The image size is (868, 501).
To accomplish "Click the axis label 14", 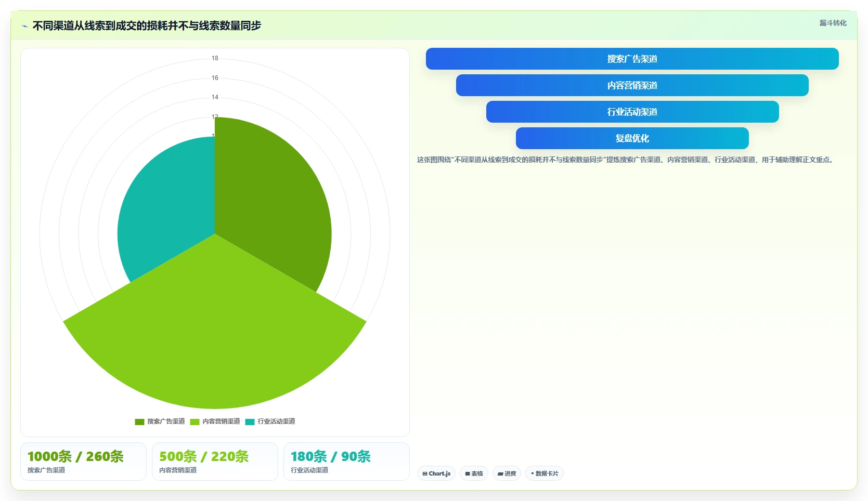I will 215,97.
